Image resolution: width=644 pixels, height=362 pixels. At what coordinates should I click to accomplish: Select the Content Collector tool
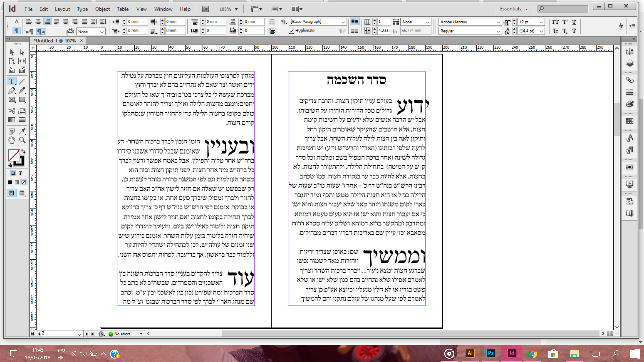(x=12, y=70)
